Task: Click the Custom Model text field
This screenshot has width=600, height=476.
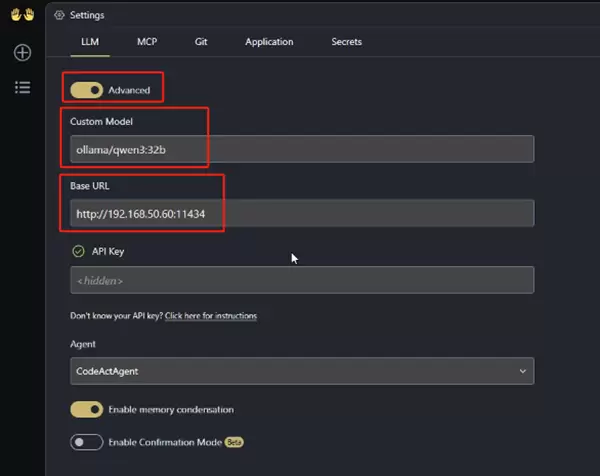Action: coord(300,149)
